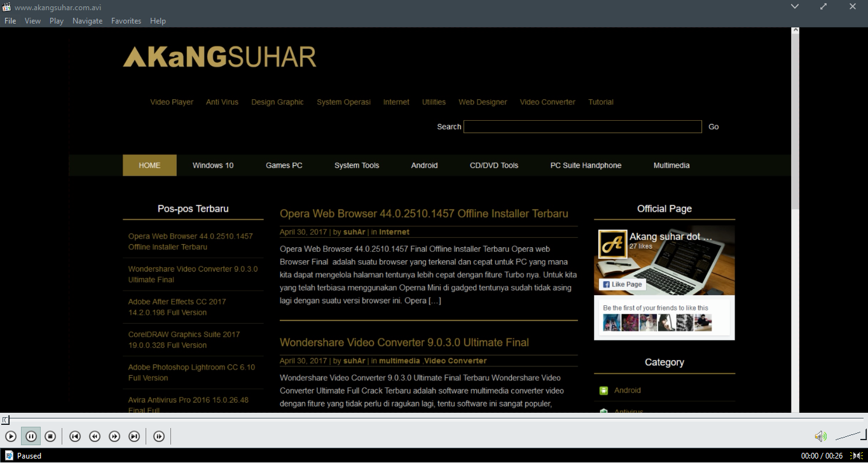
Task: Click the AKANGSUHAR site logo
Action: point(219,57)
